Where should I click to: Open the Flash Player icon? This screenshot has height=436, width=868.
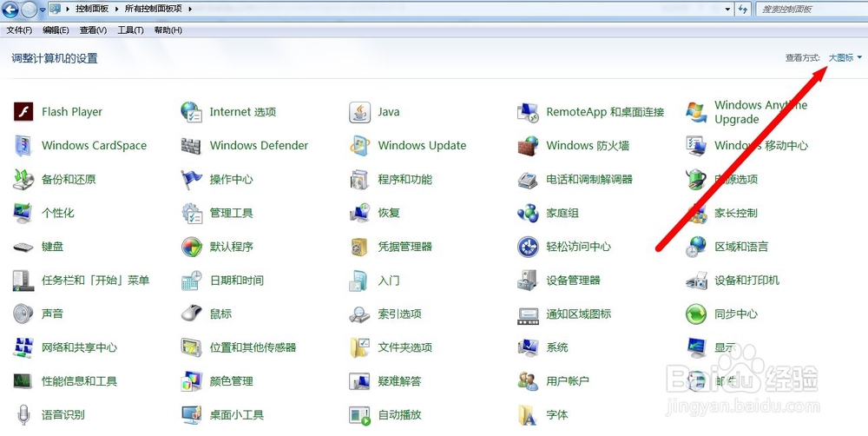pyautogui.click(x=23, y=112)
